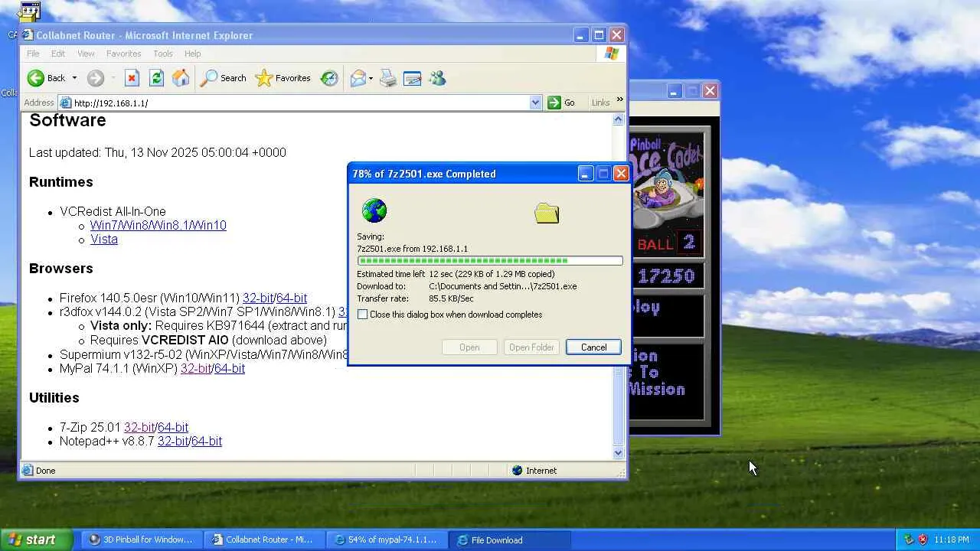Expand the Mail button dropdown arrow
The width and height of the screenshot is (980, 551).
[x=371, y=78]
